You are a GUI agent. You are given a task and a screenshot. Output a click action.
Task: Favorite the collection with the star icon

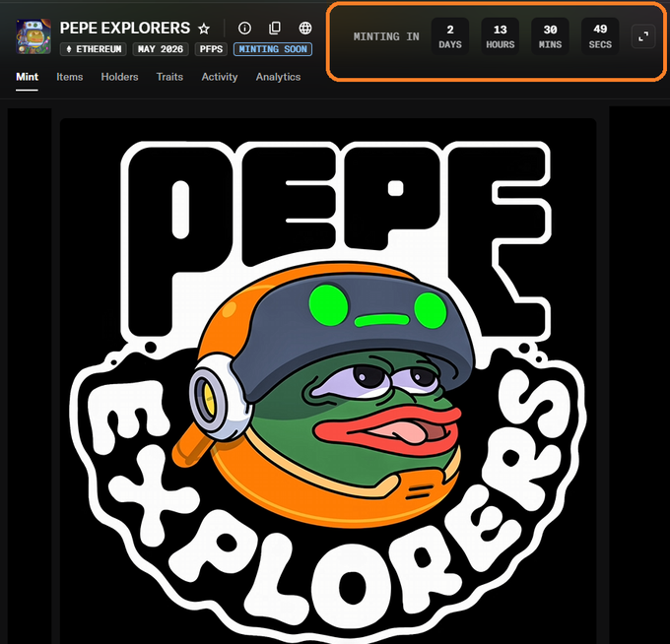pos(204,29)
